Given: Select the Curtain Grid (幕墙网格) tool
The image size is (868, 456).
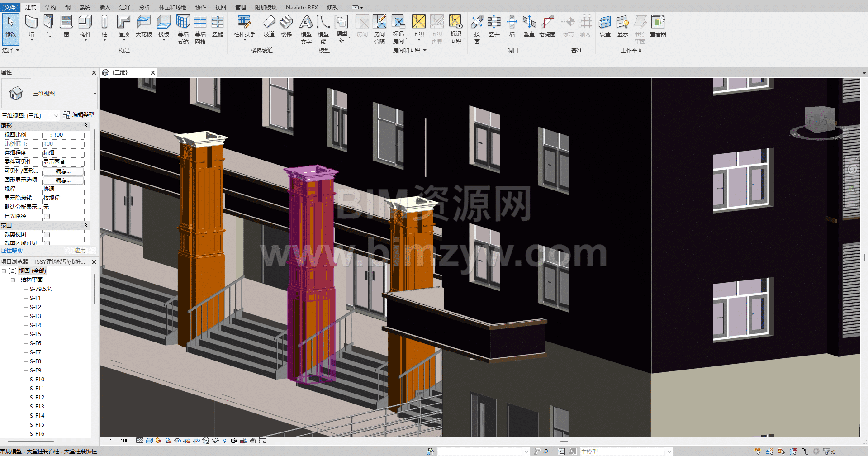Looking at the screenshot, I should click(200, 29).
